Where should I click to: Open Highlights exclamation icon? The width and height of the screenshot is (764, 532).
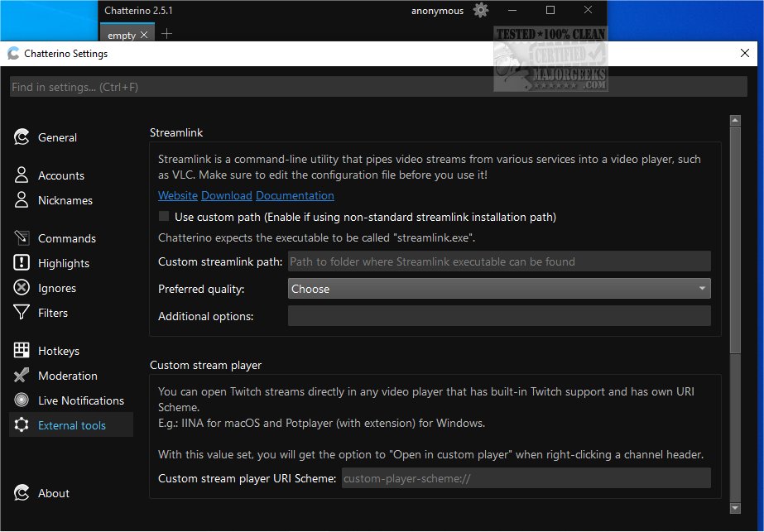coord(22,263)
